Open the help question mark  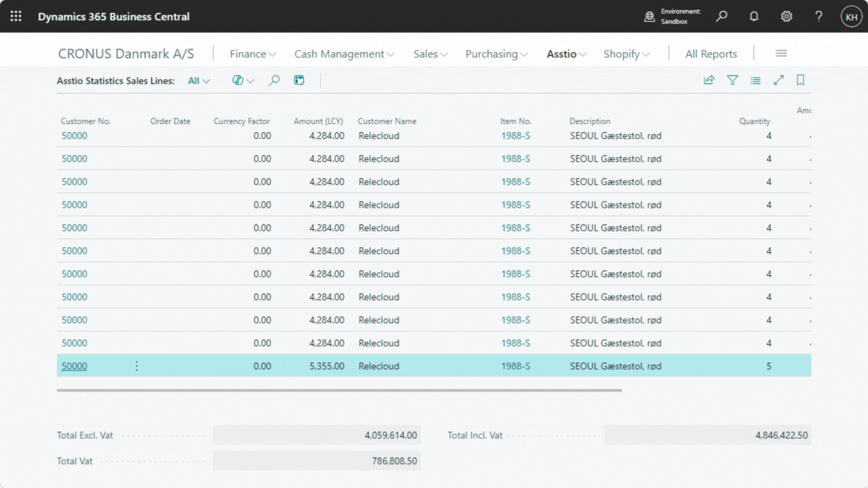[x=818, y=16]
